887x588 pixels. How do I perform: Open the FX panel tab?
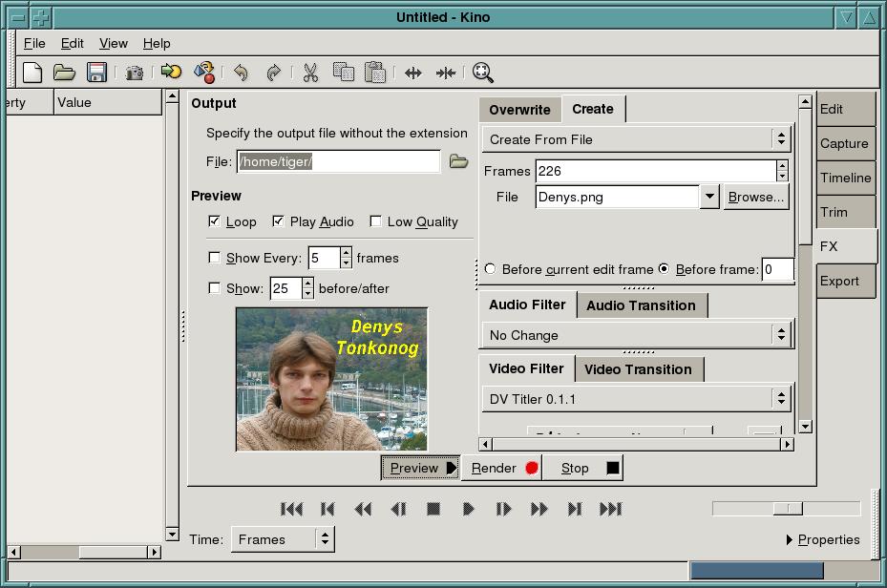point(843,245)
